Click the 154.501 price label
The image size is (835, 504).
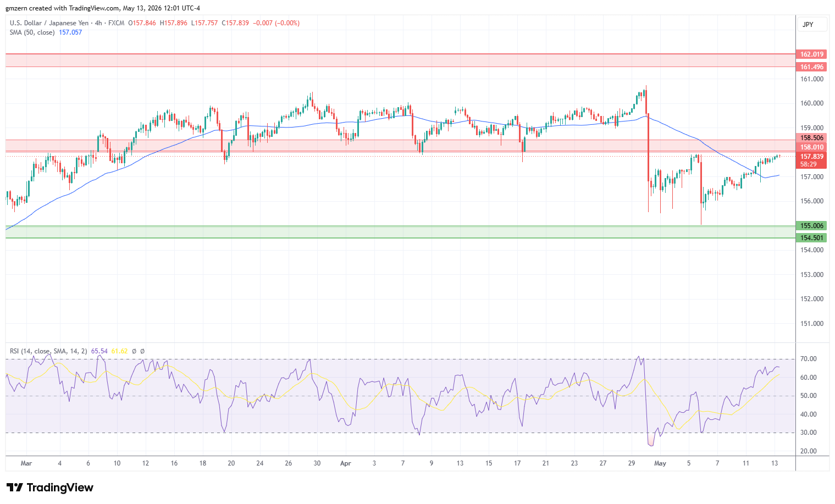[811, 238]
